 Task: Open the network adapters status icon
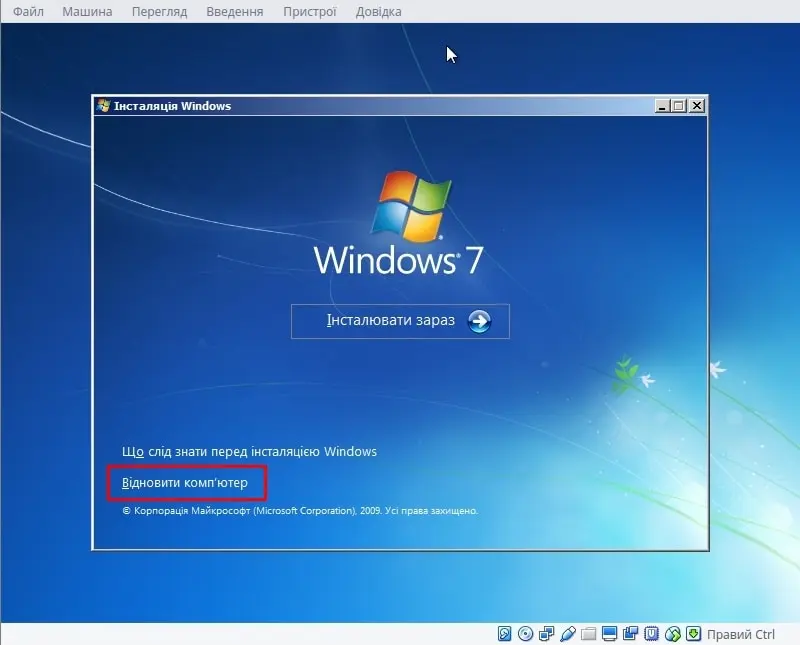pyautogui.click(x=546, y=634)
